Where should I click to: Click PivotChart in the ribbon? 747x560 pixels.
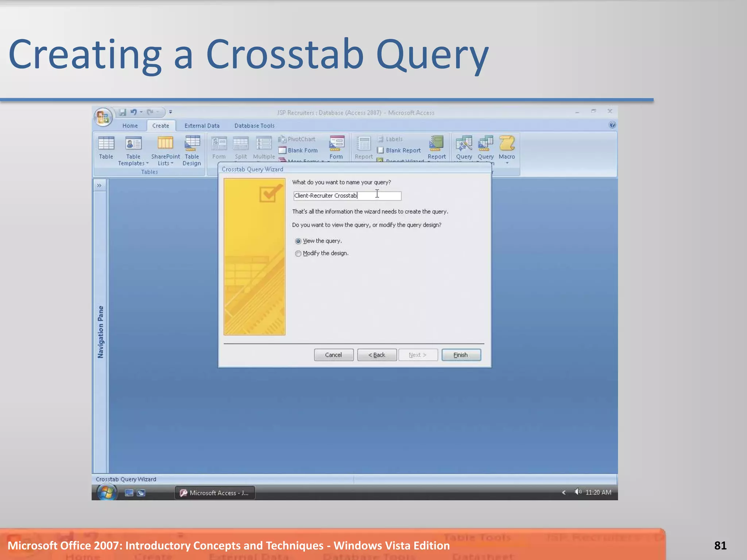[x=297, y=139]
